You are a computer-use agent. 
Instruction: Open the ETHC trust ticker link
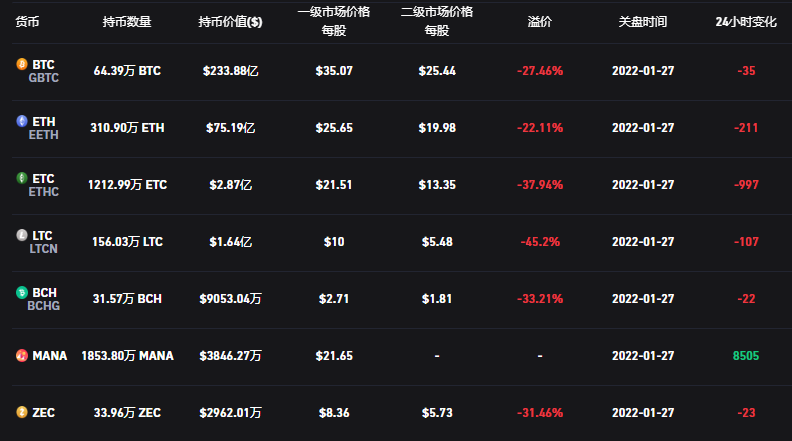(44, 192)
